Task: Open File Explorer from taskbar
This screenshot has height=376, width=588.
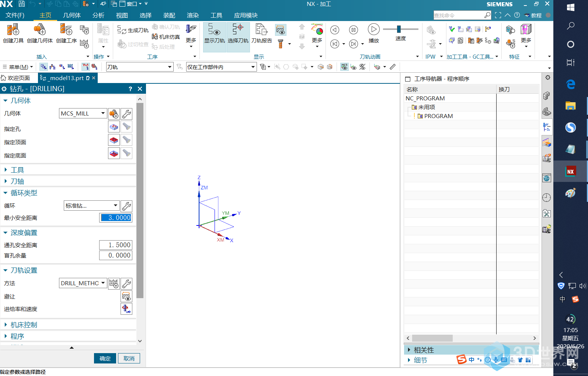Action: click(571, 106)
